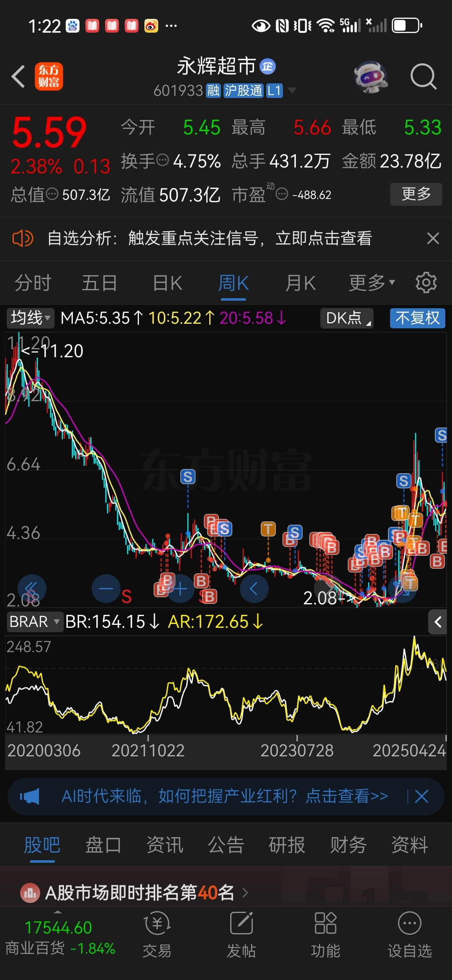Collapse the indicator panel arrow button

(438, 622)
